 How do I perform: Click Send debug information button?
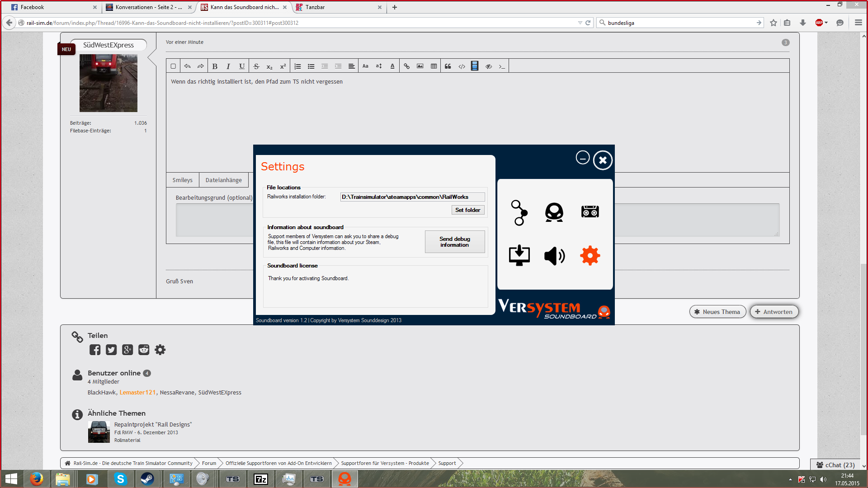[454, 242]
